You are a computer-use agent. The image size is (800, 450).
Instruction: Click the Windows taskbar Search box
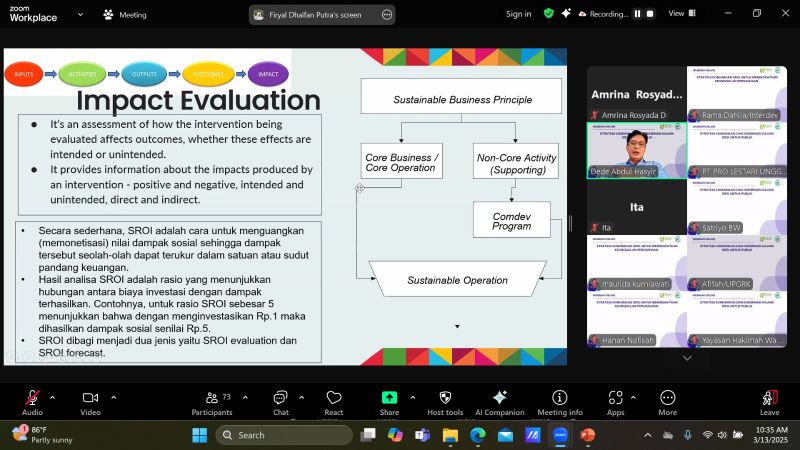284,435
